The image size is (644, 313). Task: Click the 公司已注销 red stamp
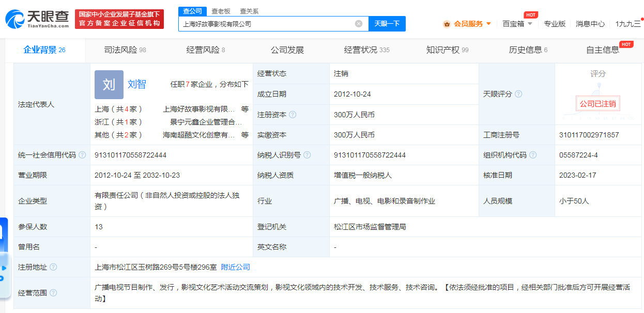pyautogui.click(x=598, y=103)
